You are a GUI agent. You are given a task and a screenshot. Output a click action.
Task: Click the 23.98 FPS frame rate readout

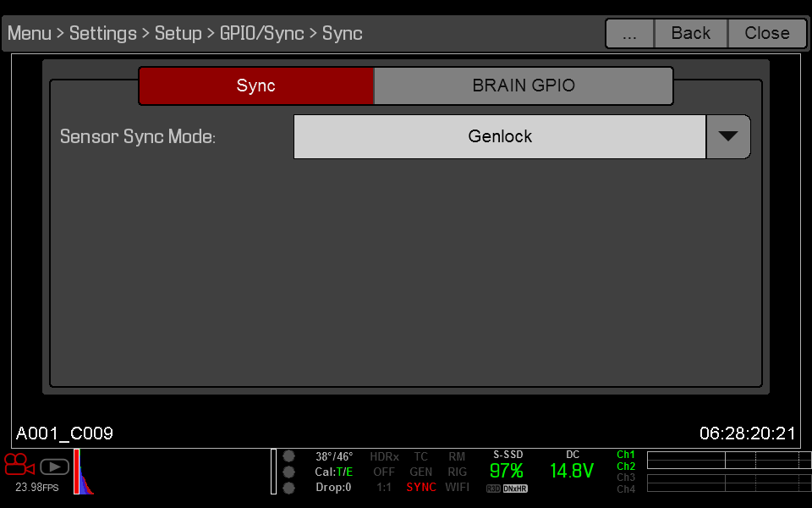coord(37,488)
